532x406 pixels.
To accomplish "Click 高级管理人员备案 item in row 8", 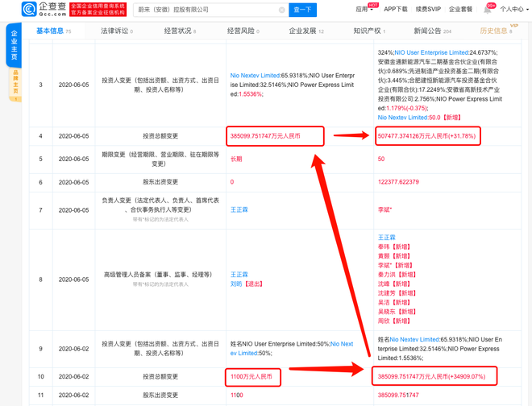I will 160,275.
